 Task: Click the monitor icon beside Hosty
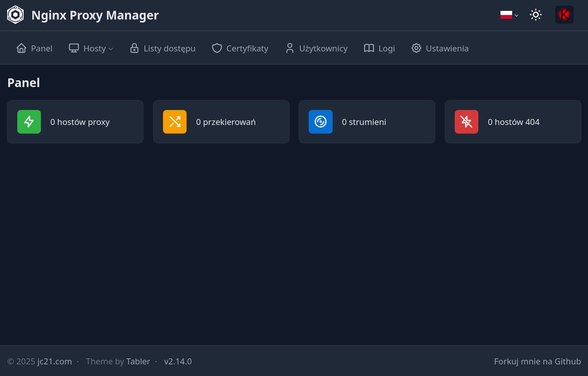[x=74, y=48]
